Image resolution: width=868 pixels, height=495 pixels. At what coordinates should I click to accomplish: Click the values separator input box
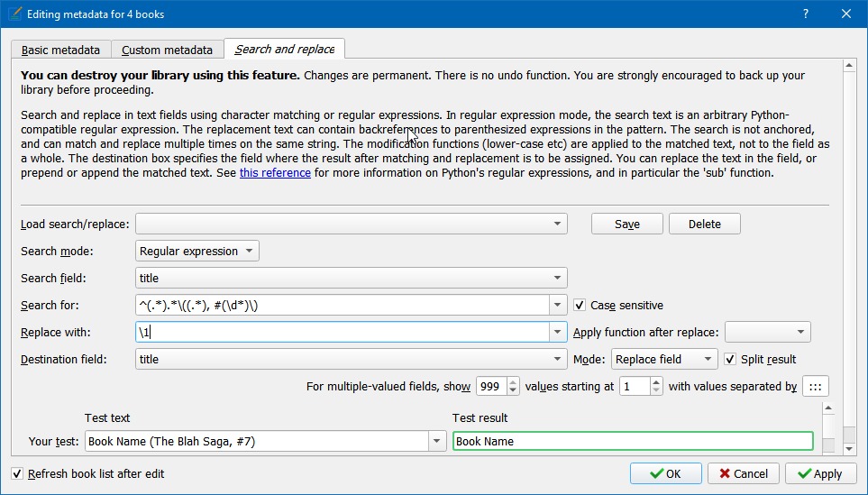(x=815, y=387)
